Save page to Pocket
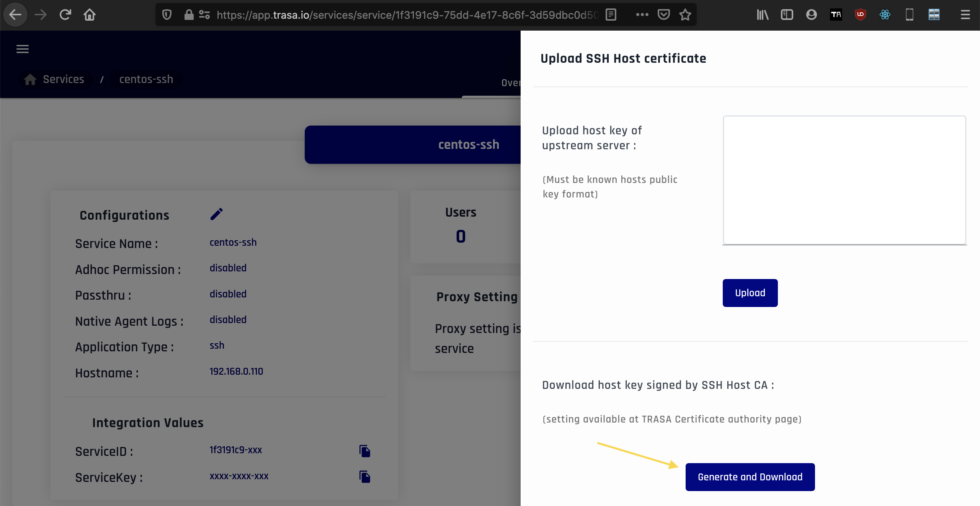 663,15
